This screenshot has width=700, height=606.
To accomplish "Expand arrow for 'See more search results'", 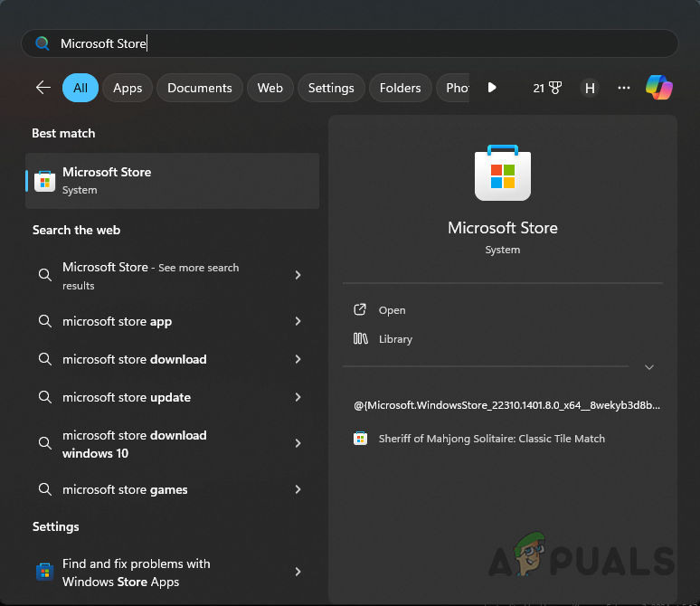I will click(x=298, y=275).
